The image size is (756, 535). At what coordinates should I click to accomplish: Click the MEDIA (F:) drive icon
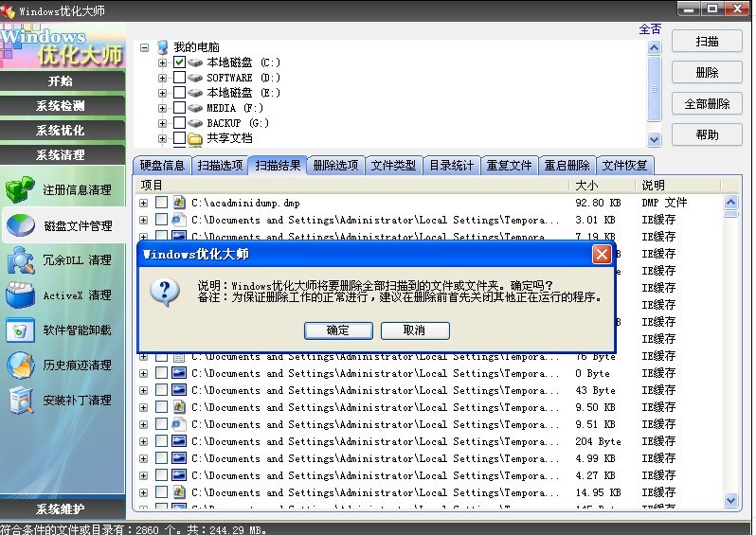(195, 108)
